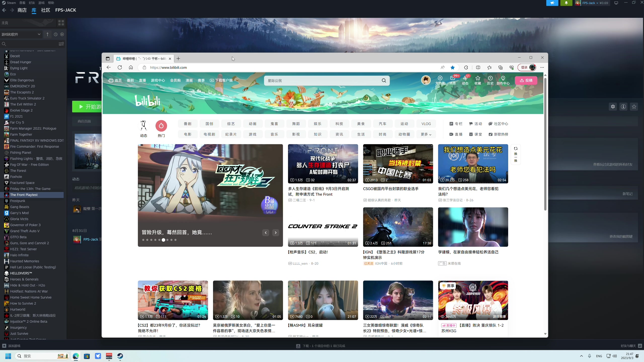Open 好友与聊天 in Steam footer
Screen dimensions: 644x362
pyautogui.click(x=631, y=346)
